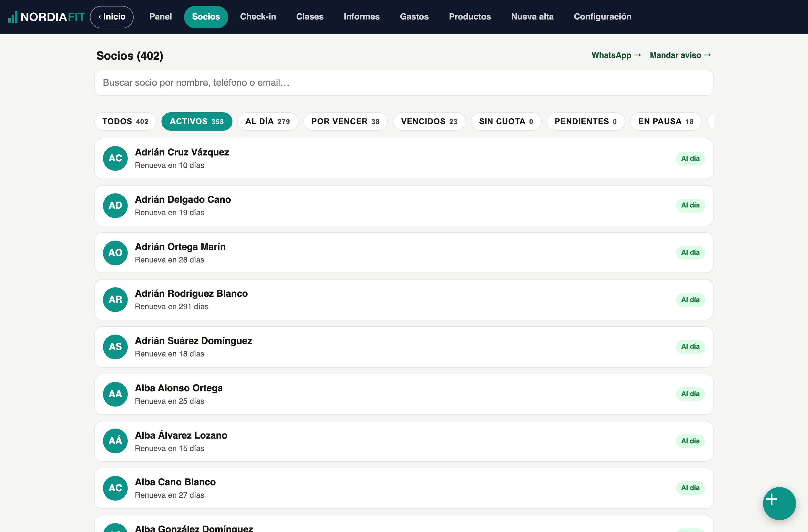Open the Clases page
The height and width of the screenshot is (532, 808).
[x=310, y=17]
